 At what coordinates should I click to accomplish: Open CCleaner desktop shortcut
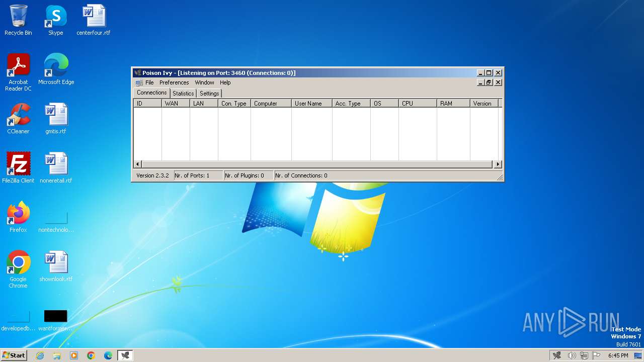tap(18, 119)
